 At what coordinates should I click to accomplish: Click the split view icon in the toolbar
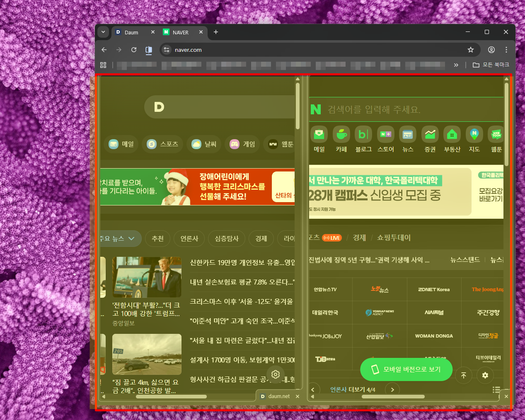coord(149,50)
